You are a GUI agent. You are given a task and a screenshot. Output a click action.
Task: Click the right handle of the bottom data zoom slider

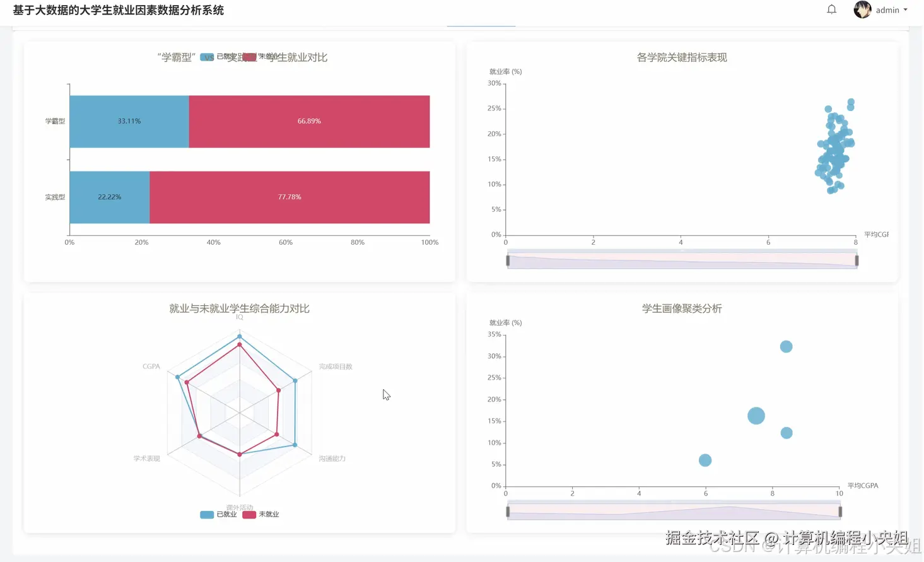[839, 510]
